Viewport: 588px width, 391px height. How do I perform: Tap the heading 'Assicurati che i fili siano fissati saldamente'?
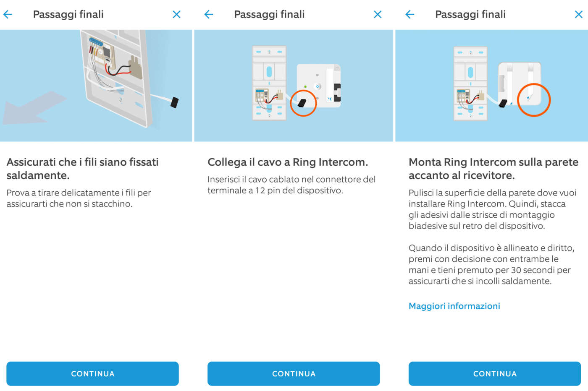[82, 169]
